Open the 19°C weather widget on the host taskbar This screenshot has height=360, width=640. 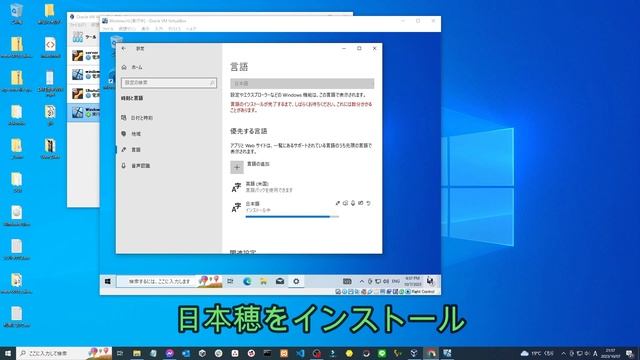[x=537, y=353]
